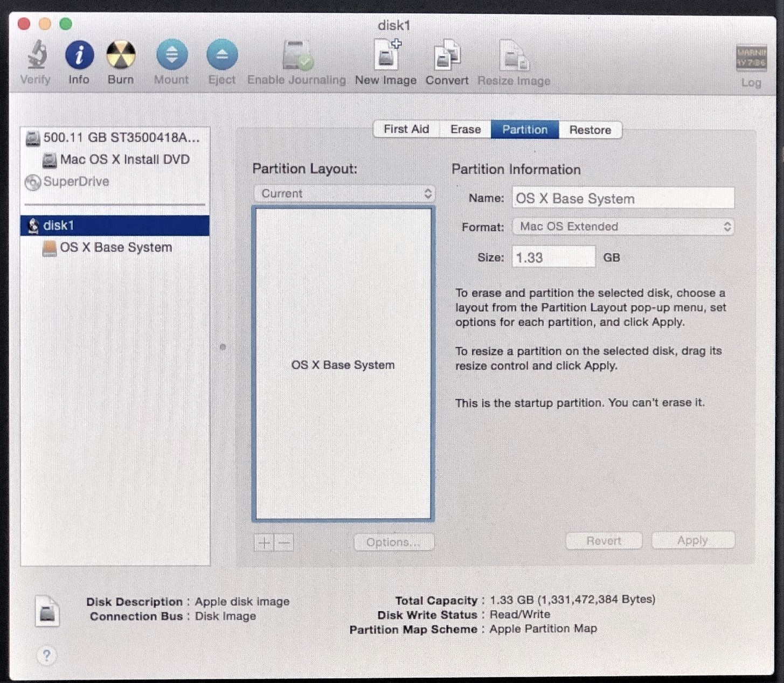Click the 'Partition Information' heading
This screenshot has width=784, height=683.
coord(516,169)
